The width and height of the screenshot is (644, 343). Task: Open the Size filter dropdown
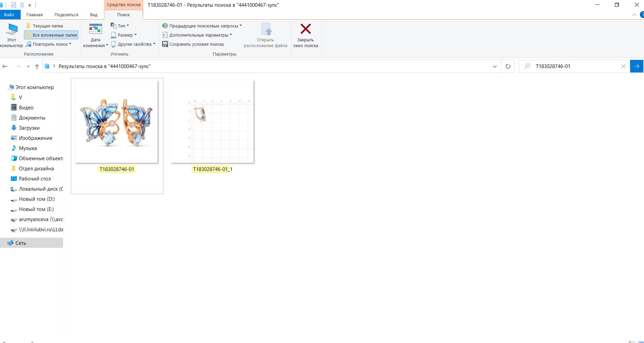124,35
